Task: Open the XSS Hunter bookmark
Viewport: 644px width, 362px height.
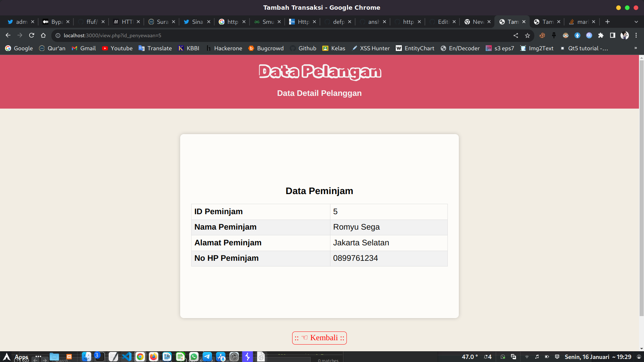Action: tap(371, 48)
